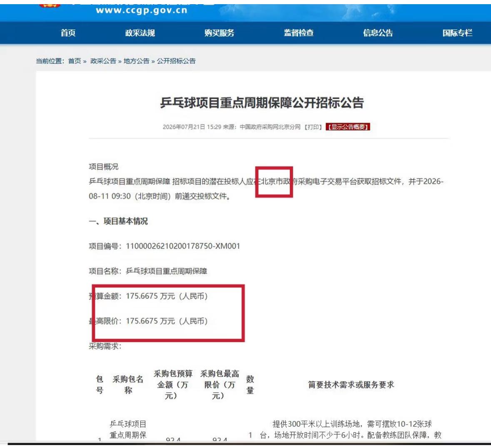Click the 采购需求 label
Screen dimensions: 491x448
click(105, 346)
